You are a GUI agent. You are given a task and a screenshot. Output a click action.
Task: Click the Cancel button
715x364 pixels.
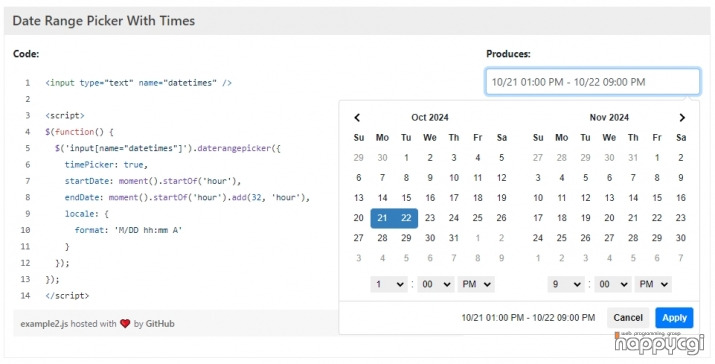627,318
